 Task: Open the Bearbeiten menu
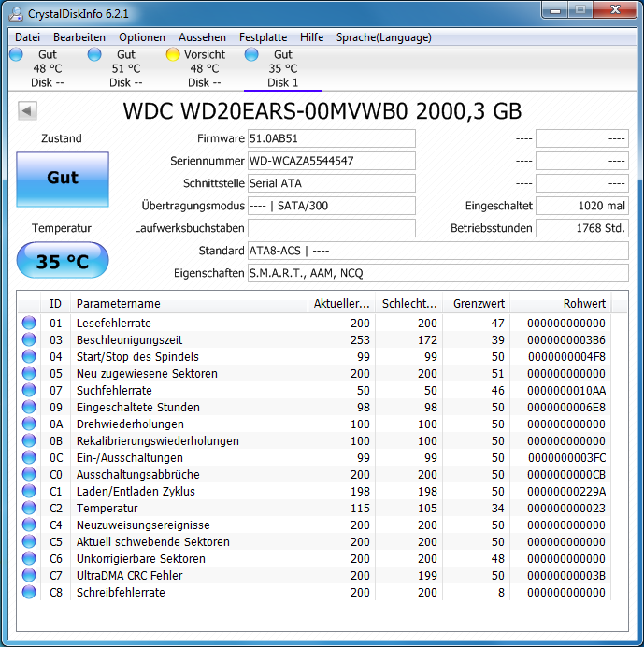79,37
